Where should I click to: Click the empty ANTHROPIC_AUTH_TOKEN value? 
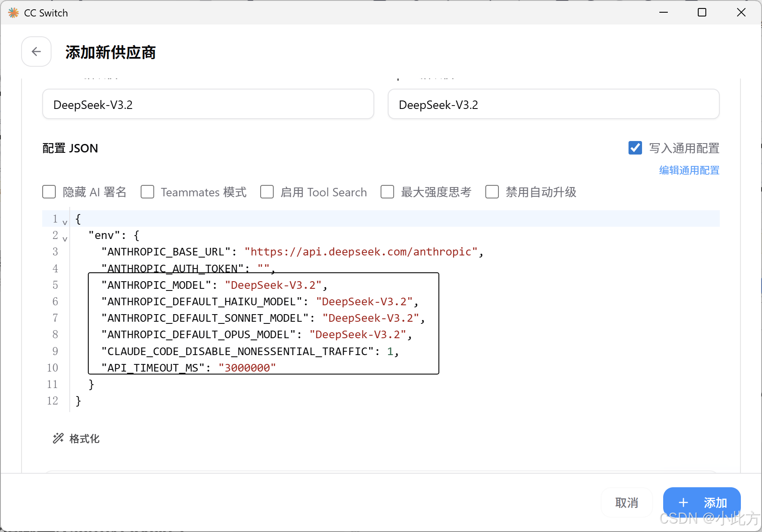(264, 268)
